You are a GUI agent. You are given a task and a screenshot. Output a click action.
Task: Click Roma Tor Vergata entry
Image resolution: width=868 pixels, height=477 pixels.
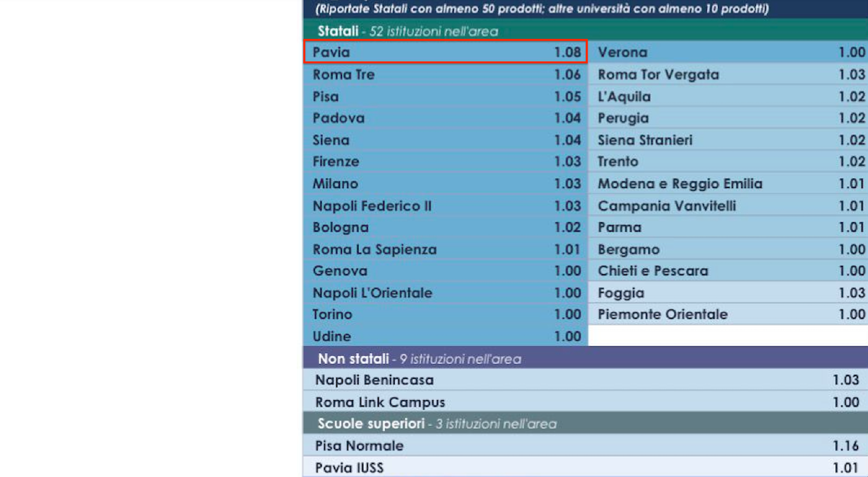tap(728, 74)
